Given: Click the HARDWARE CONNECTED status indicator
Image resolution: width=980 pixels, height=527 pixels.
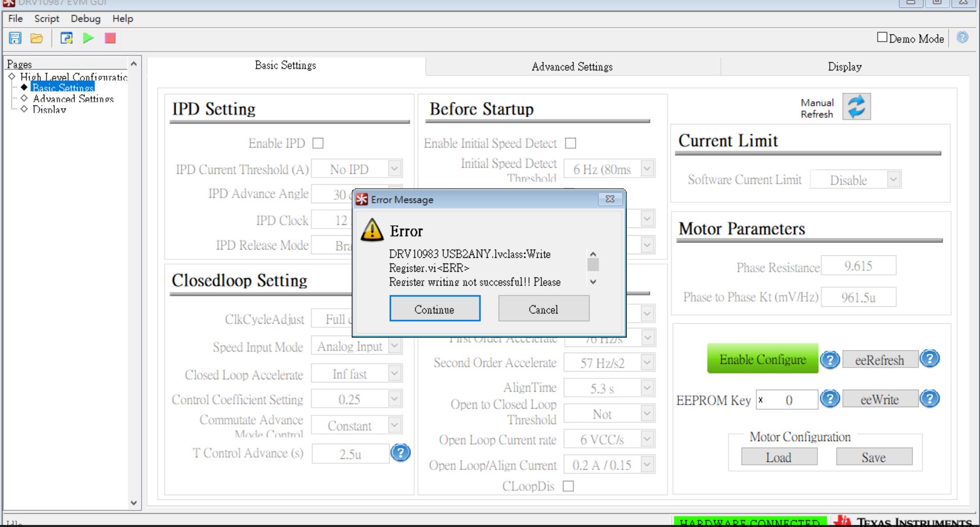Looking at the screenshot, I should [750, 521].
